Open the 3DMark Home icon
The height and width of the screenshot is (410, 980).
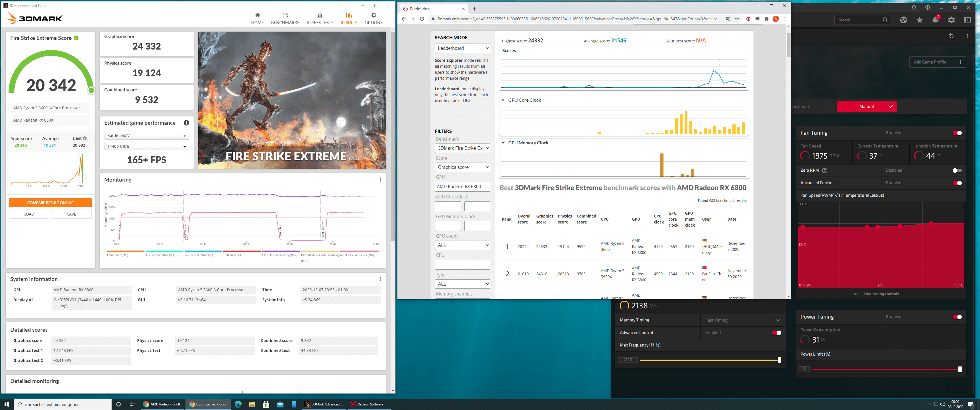tap(257, 15)
